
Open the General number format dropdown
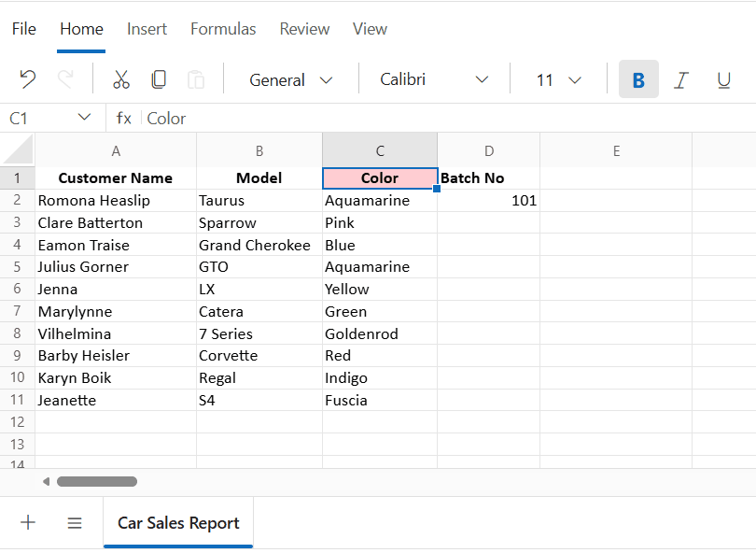pyautogui.click(x=289, y=79)
